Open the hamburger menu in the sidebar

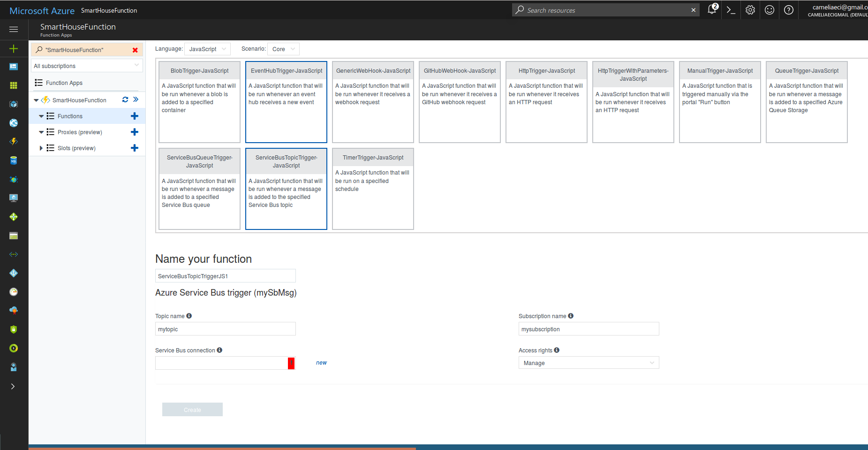coord(14,29)
